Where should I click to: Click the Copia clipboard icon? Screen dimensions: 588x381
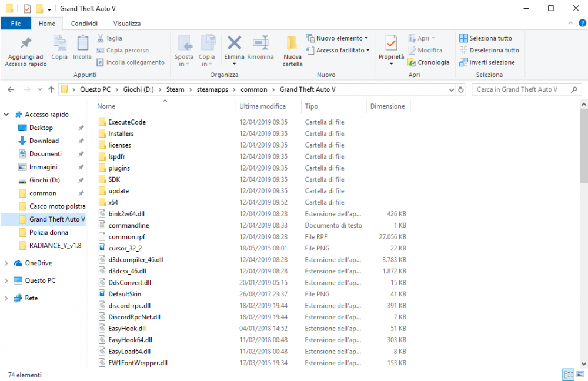coord(59,47)
